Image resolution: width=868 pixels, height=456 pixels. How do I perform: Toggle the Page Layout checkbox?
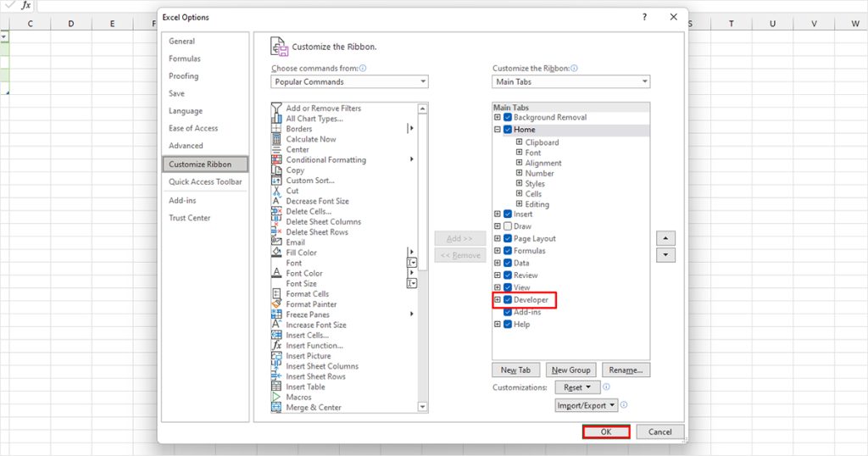[508, 239]
